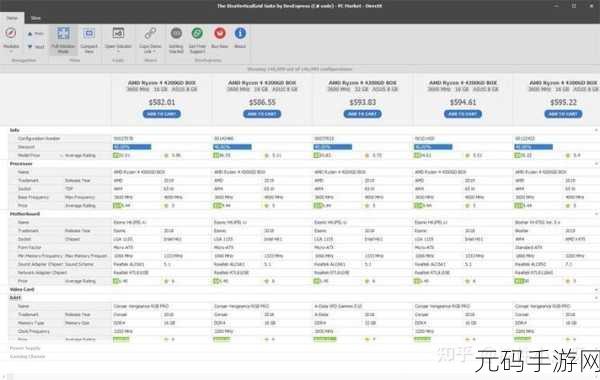Click the Discount bar under the $593.83 configuration
This screenshot has width=600, height=380.
(x=333, y=147)
